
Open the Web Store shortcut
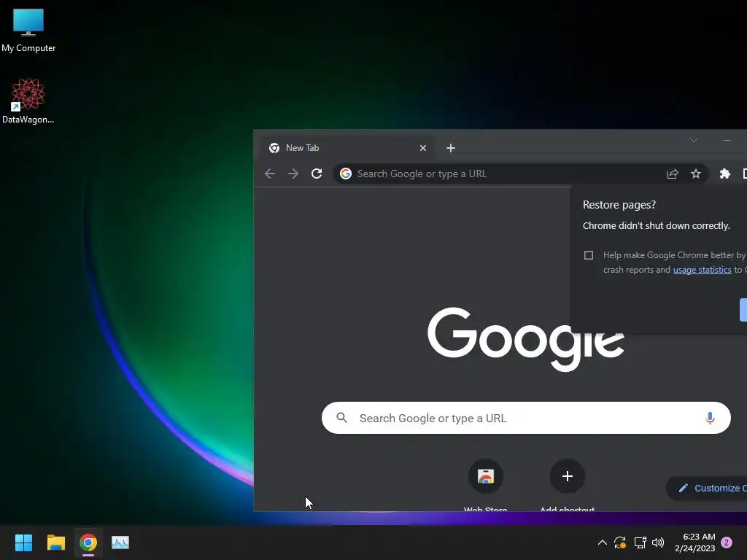pyautogui.click(x=485, y=485)
